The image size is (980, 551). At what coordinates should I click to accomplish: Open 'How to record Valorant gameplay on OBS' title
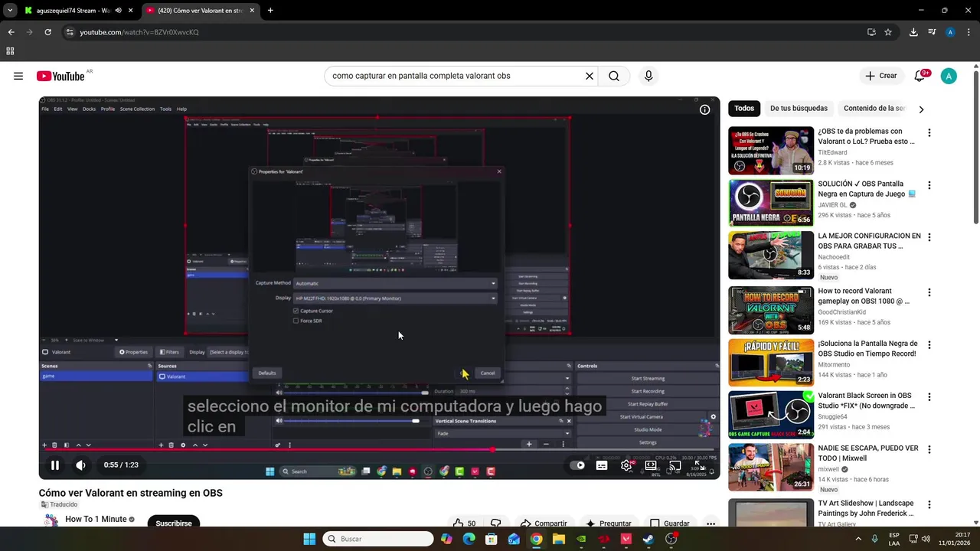864,296
